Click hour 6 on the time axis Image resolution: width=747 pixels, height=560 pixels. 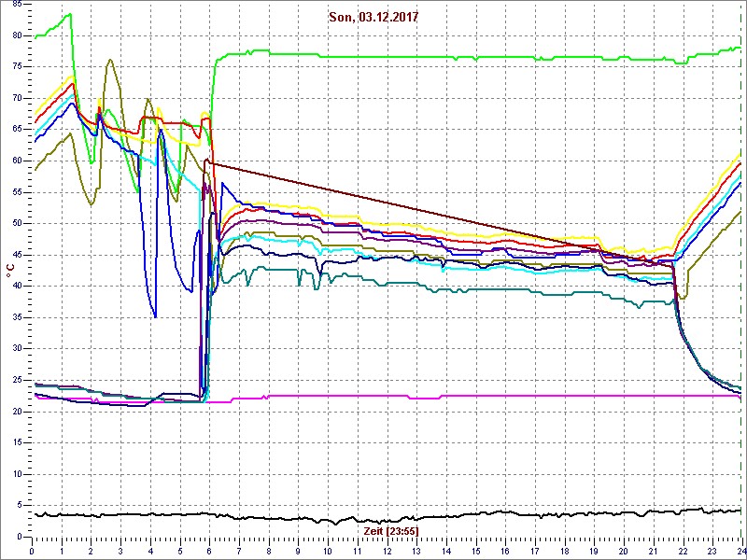point(209,551)
